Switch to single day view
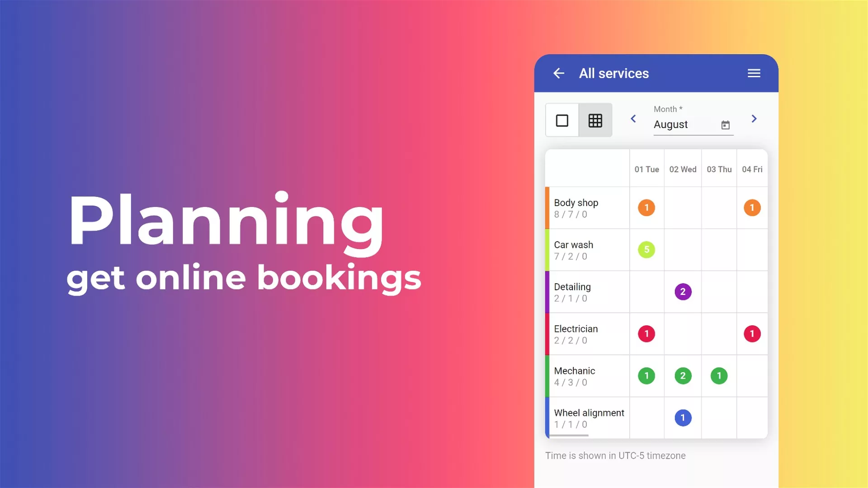Screen dimensions: 868x488 (x=562, y=120)
